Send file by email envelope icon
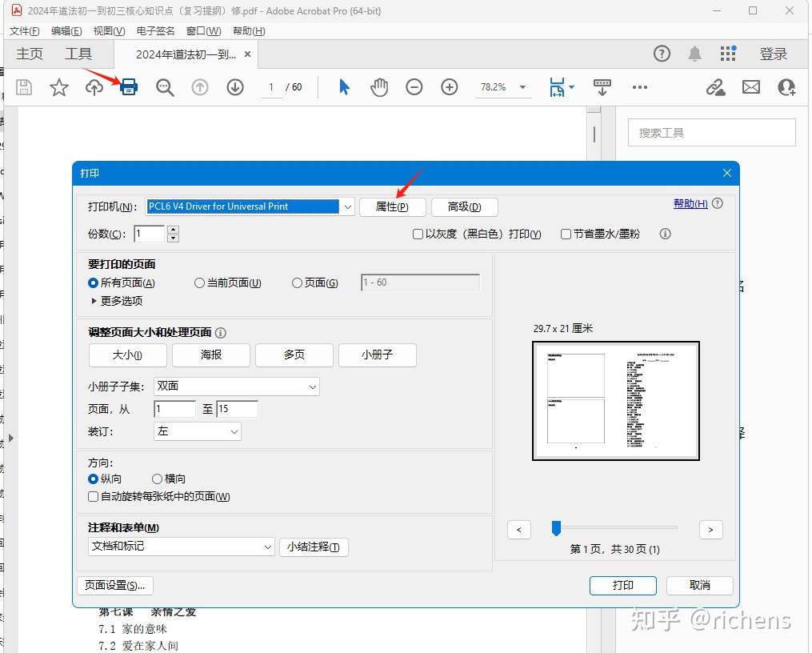812x653 pixels. click(751, 87)
